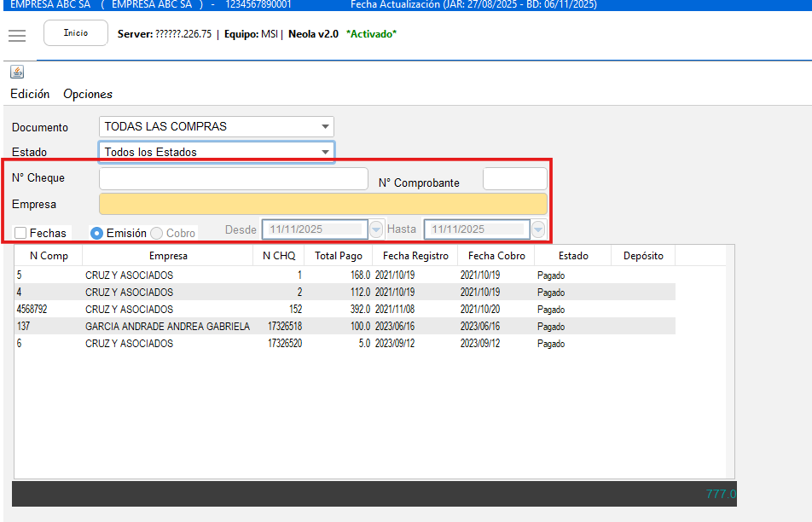Open the Desde date picker arrow
Screen dimensions: 812x522
(376, 230)
